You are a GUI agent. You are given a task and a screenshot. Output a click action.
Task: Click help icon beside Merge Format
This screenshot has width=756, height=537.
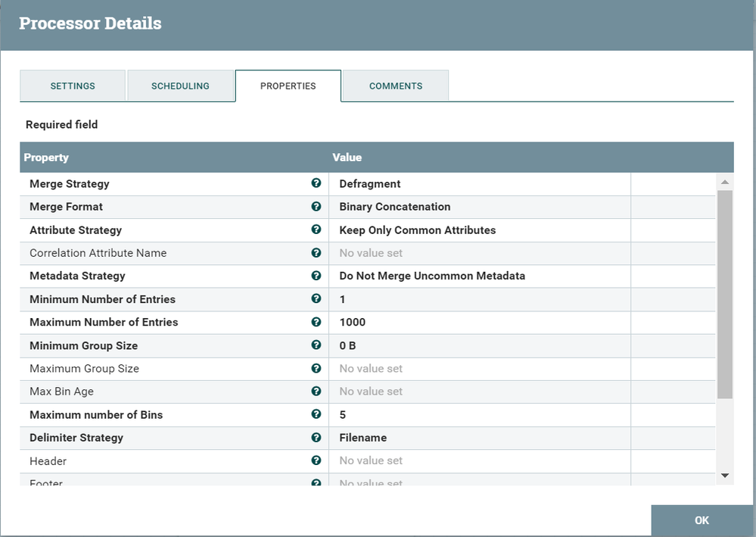click(316, 206)
